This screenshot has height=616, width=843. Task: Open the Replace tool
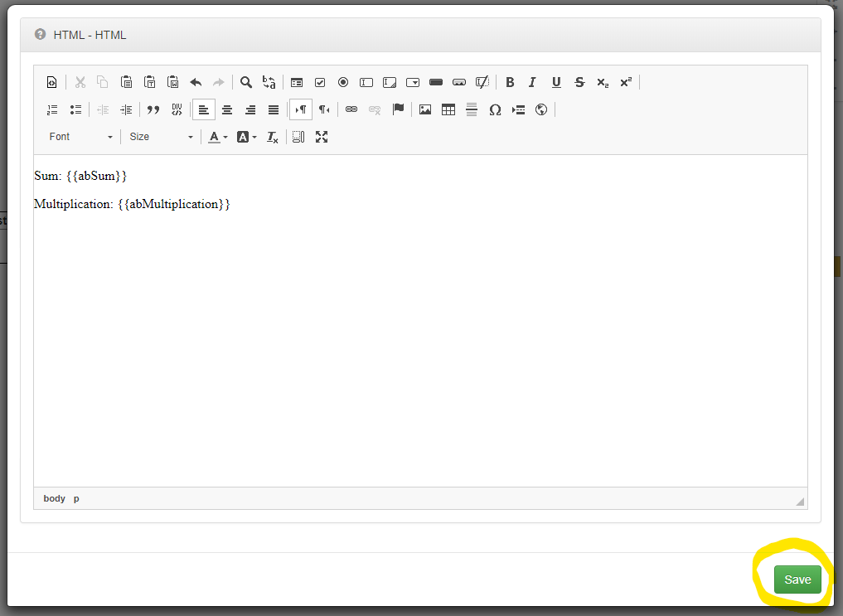pyautogui.click(x=269, y=82)
